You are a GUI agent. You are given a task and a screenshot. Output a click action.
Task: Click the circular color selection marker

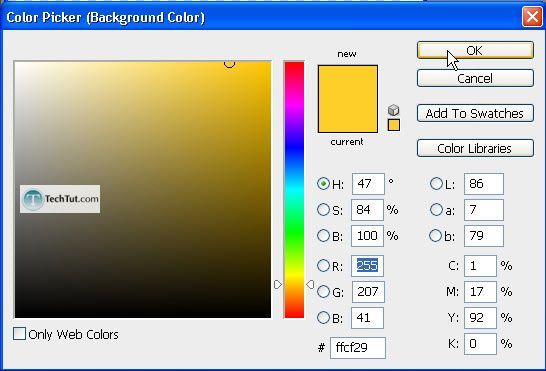click(229, 63)
